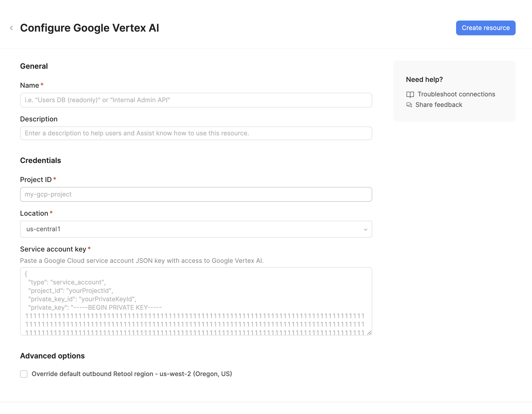Open the Share feedback link

[439, 105]
